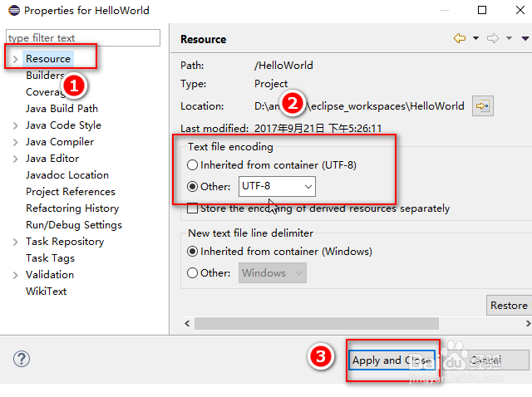
Task: Expand the Resource tree node
Action: pyautogui.click(x=15, y=59)
